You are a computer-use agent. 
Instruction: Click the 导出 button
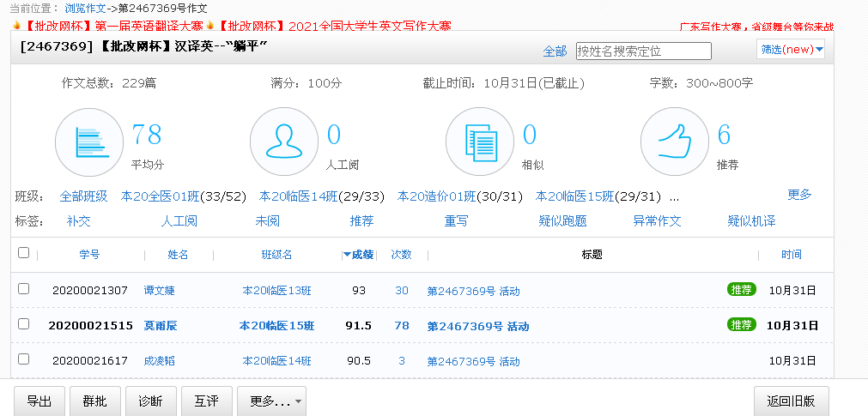click(x=39, y=401)
